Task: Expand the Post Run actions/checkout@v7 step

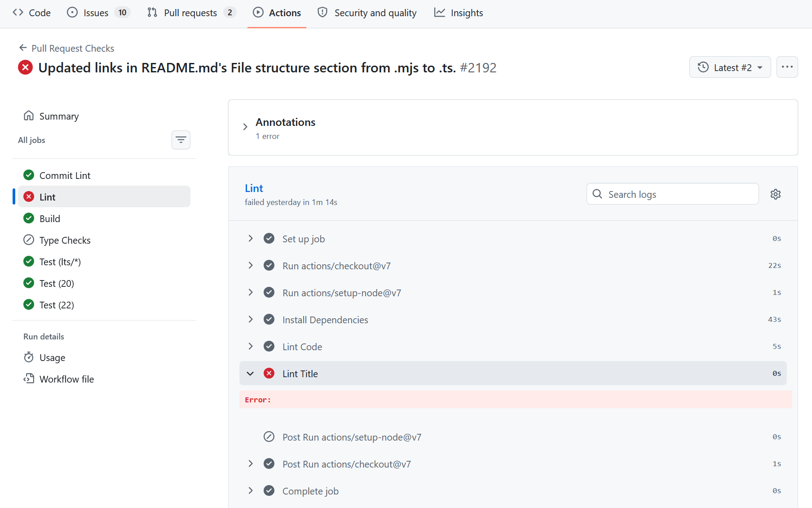Action: (x=251, y=463)
